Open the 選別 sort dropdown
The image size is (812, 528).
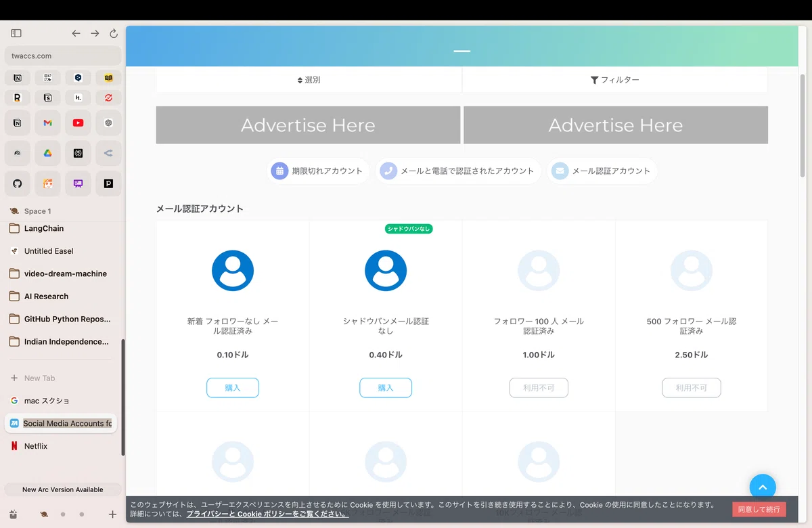tap(309, 80)
